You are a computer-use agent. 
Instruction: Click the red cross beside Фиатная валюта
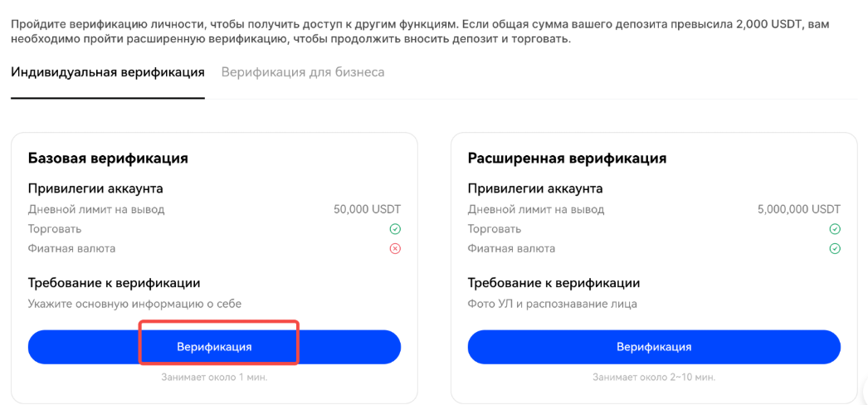click(395, 249)
